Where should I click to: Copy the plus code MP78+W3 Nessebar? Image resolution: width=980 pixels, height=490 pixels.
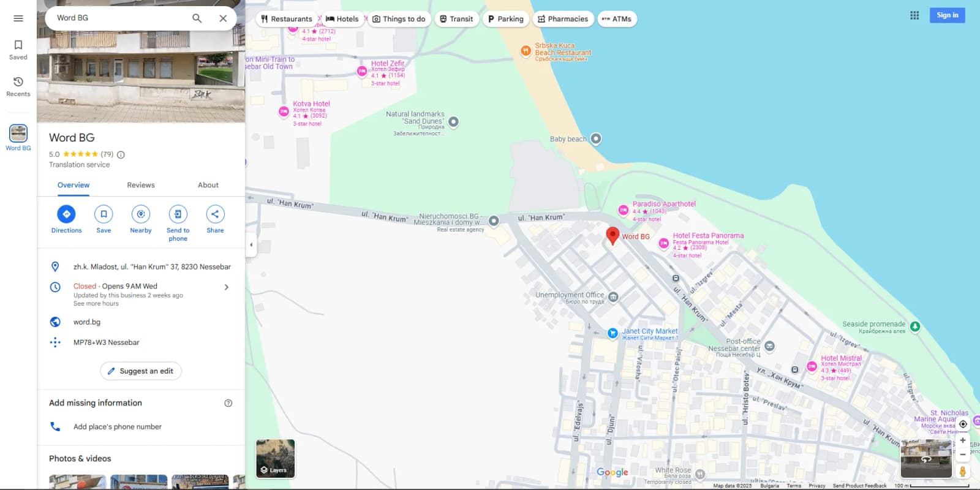click(107, 342)
